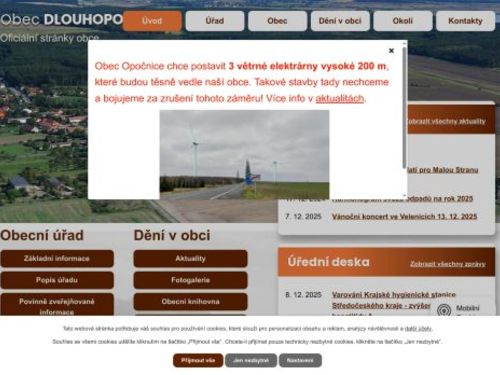Open Zobrazit všechny aktuality link
Image resolution: width=500 pixels, height=375 pixels.
point(447,121)
